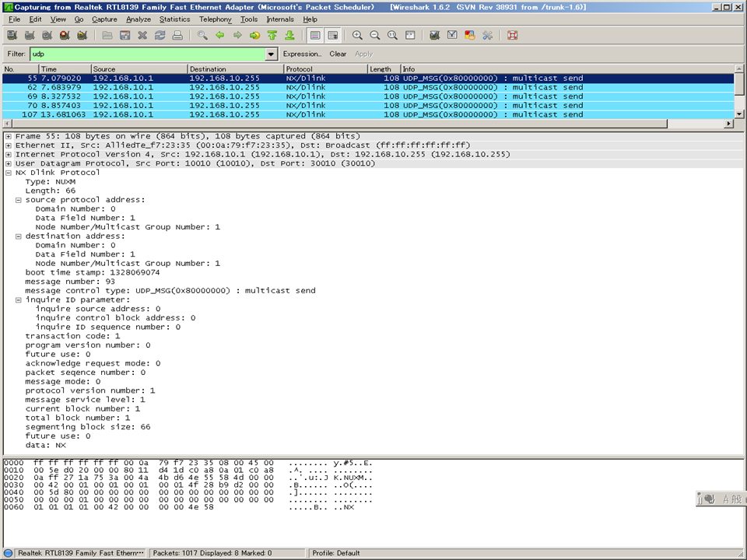Click the Find packet magnifier icon
747x560 pixels.
coord(202,35)
